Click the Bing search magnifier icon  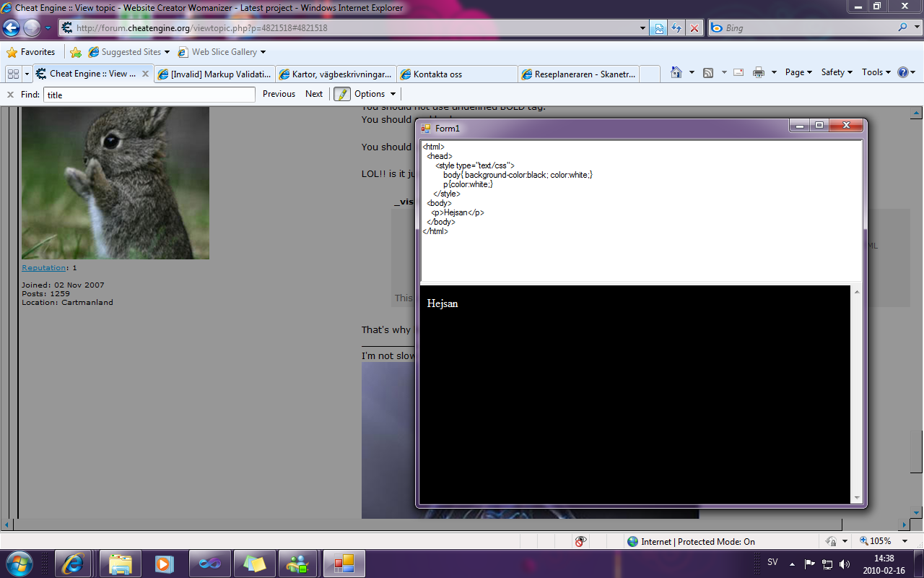tap(903, 28)
